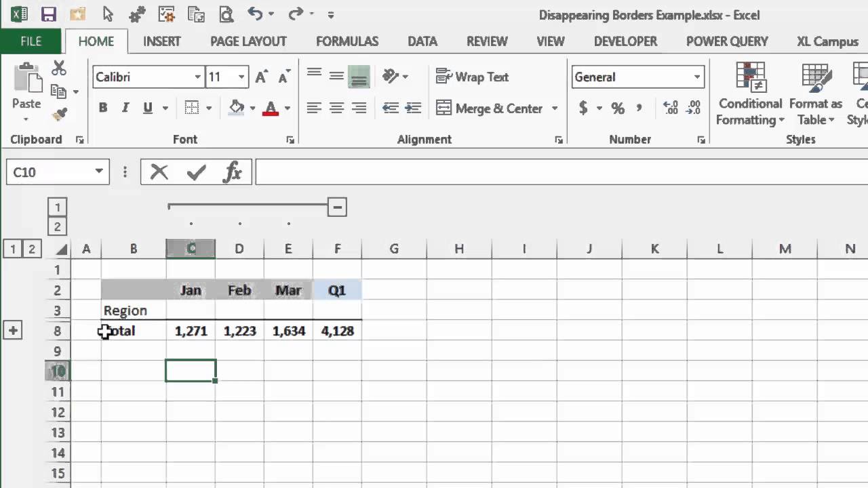Click the Increase Indent icon
The image size is (868, 488).
click(413, 108)
